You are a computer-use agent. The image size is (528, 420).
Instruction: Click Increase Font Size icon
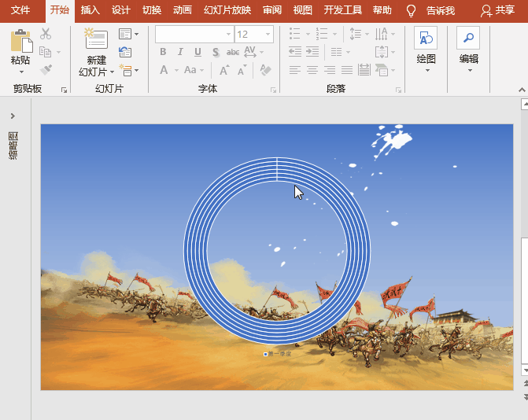[224, 70]
